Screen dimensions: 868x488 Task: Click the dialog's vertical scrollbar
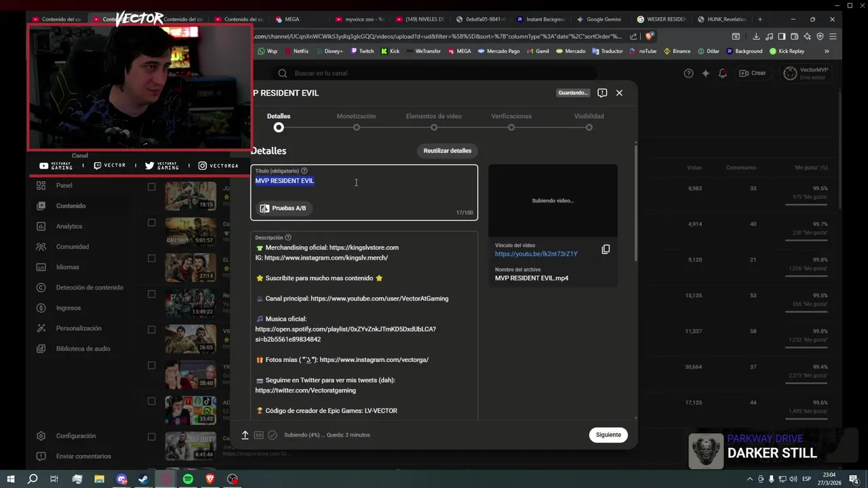pyautogui.click(x=635, y=202)
